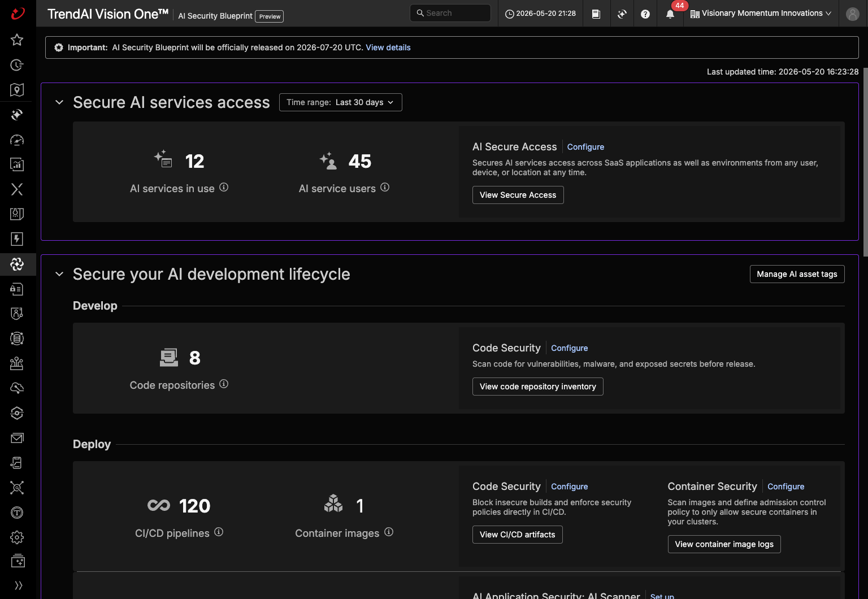
Task: Click the Preview badge next to AI Security Blueprint
Action: click(x=270, y=16)
